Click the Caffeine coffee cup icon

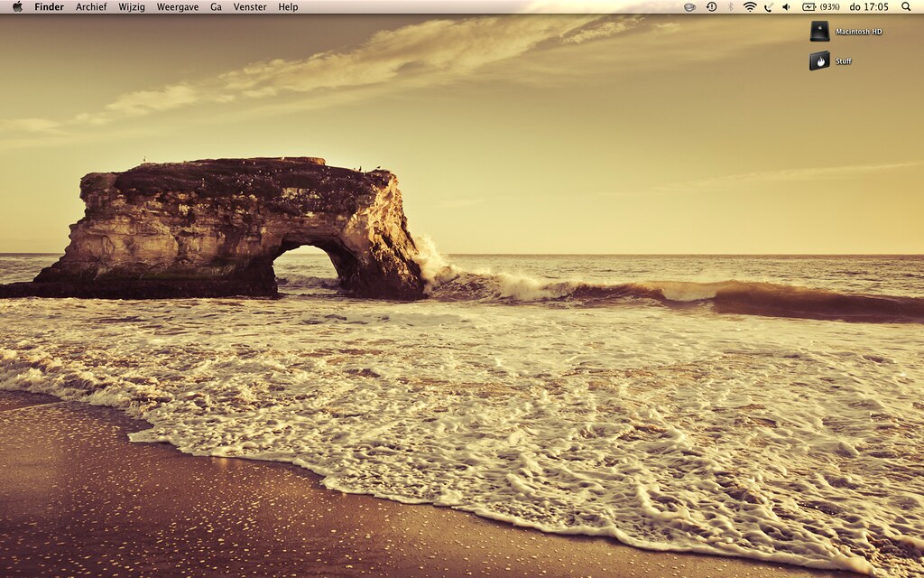pos(689,7)
